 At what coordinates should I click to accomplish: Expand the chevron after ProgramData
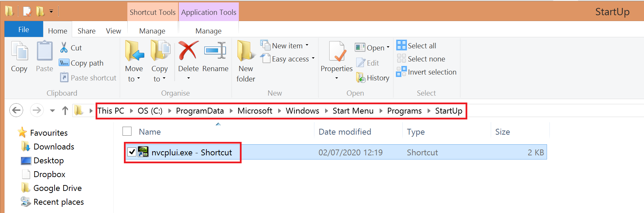pyautogui.click(x=231, y=111)
